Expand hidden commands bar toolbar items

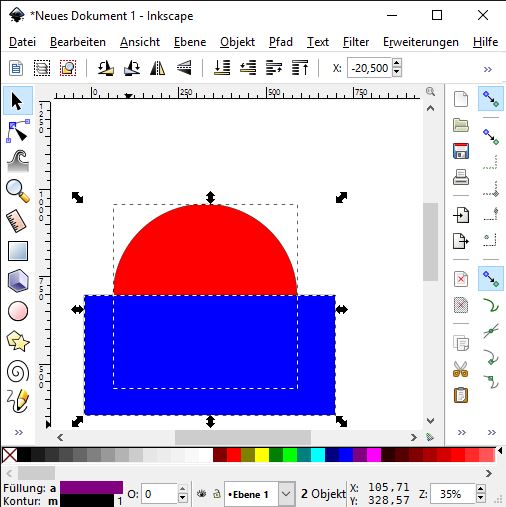click(x=462, y=432)
